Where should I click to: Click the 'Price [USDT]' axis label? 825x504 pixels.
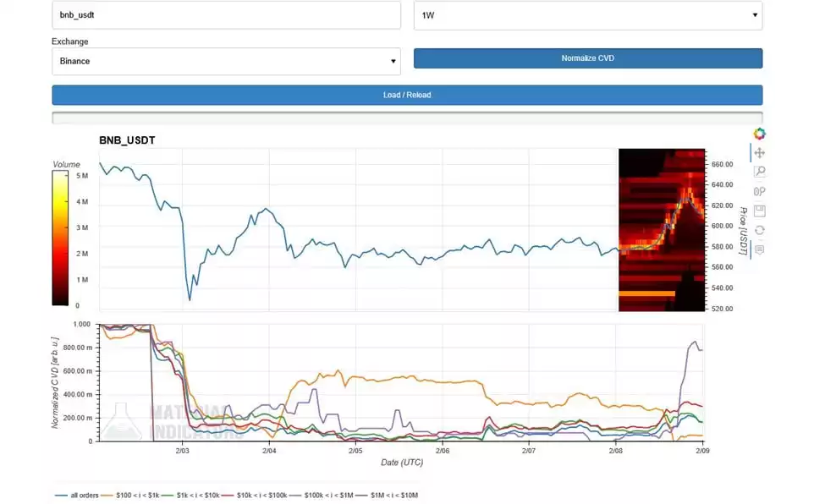[743, 231]
